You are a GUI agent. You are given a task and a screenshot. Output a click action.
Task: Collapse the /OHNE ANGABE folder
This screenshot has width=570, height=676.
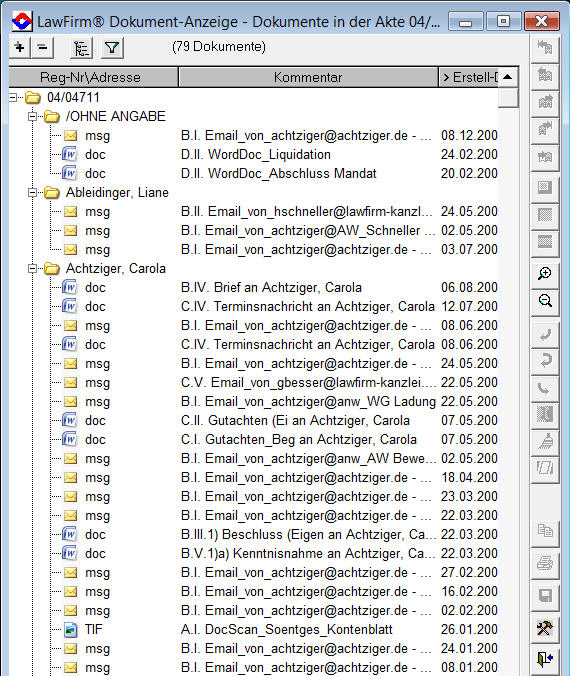(32, 116)
